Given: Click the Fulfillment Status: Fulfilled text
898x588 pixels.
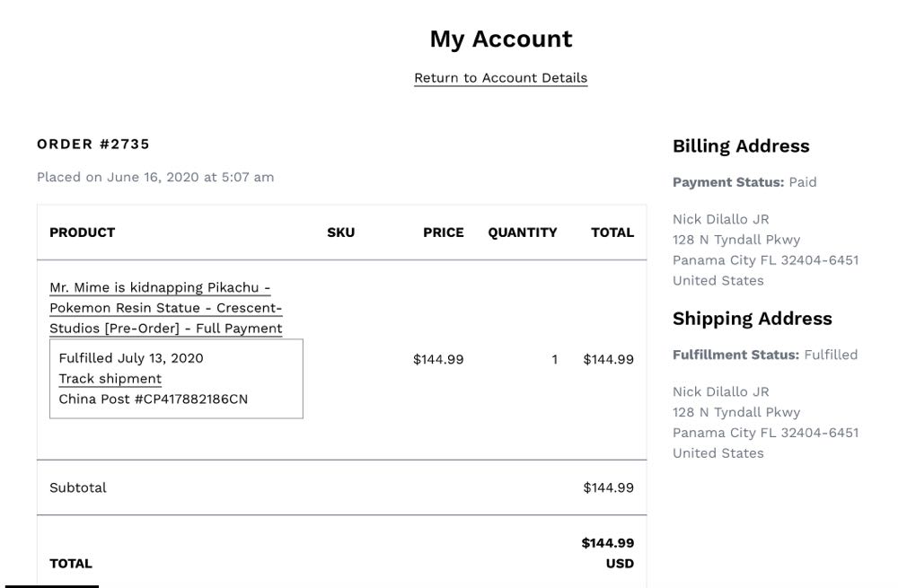Looking at the screenshot, I should click(765, 355).
